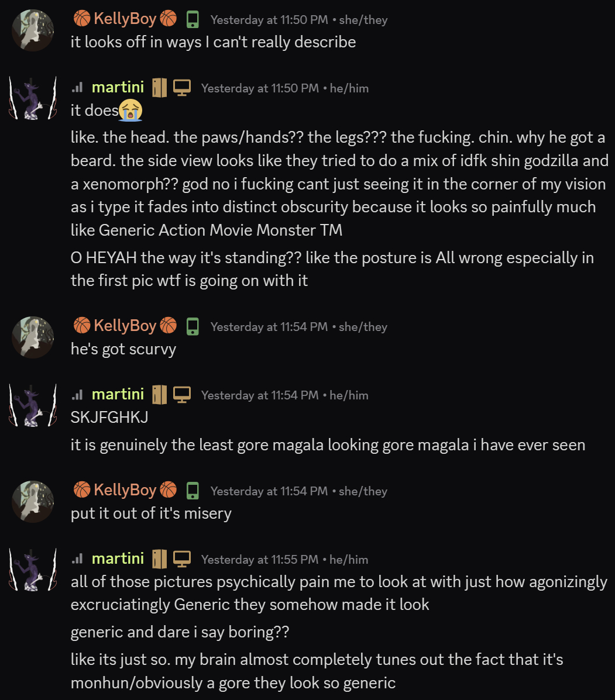Click the green mobile status icon beside the first KellyBoy name
Viewport: 615px width, 700px height.
click(x=193, y=20)
